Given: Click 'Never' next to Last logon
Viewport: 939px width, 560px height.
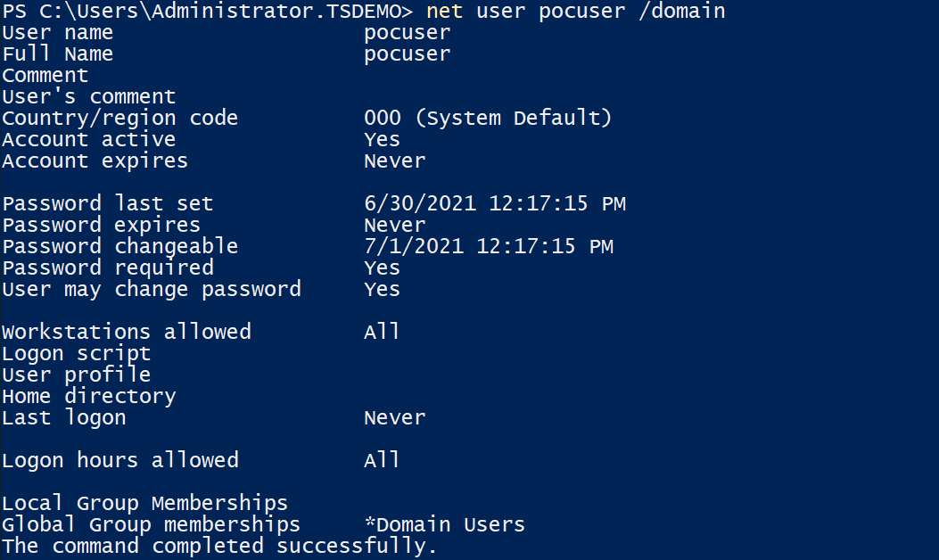Looking at the screenshot, I should click(395, 417).
